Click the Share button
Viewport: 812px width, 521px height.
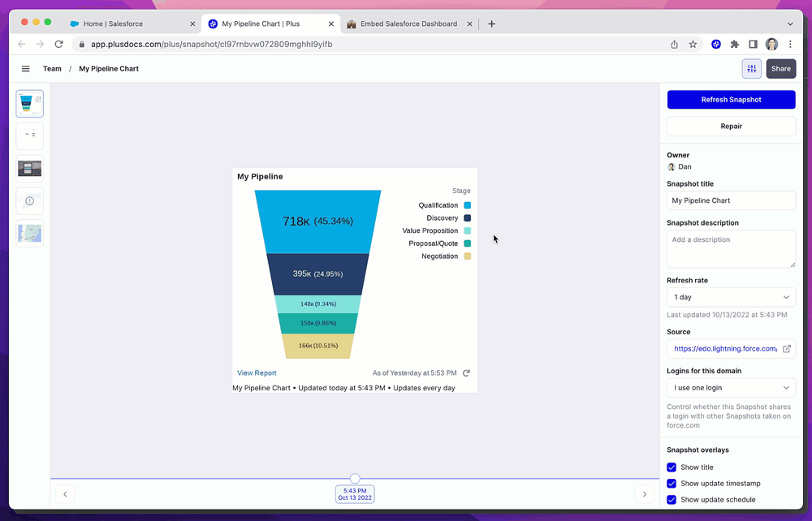pyautogui.click(x=781, y=69)
